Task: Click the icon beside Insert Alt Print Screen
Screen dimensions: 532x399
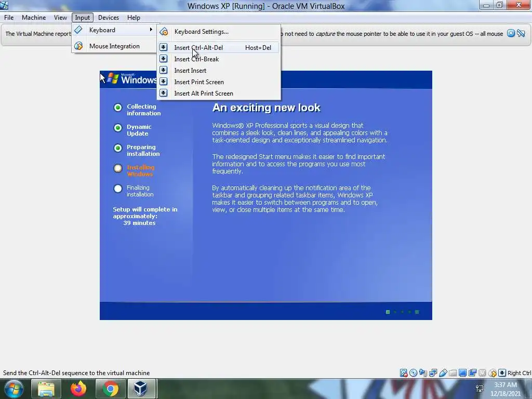Action: 164,93
